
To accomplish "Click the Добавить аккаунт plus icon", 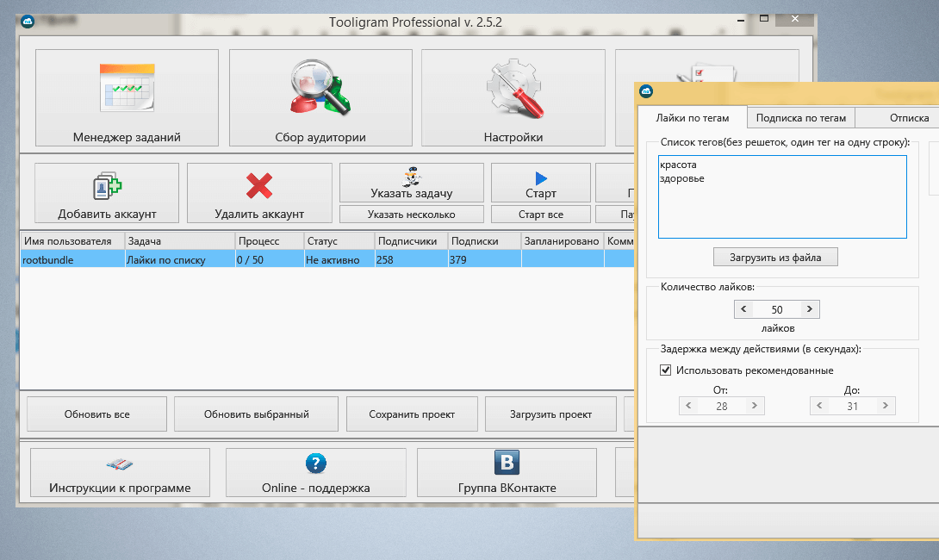I will [107, 186].
